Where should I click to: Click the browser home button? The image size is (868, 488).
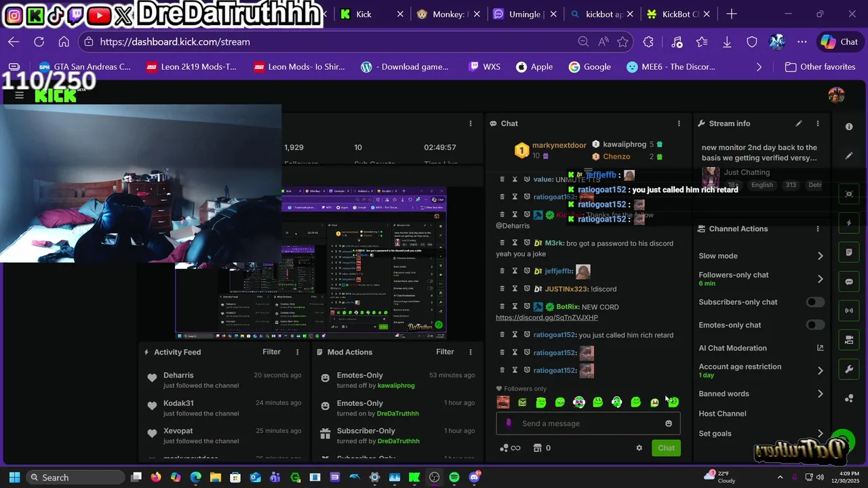pyautogui.click(x=64, y=41)
